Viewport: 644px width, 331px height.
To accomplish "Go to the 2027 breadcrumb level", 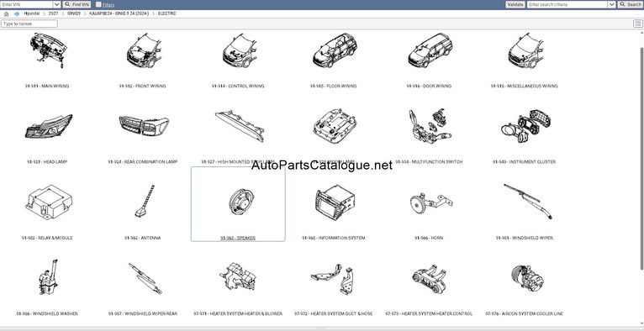I will coord(54,13).
